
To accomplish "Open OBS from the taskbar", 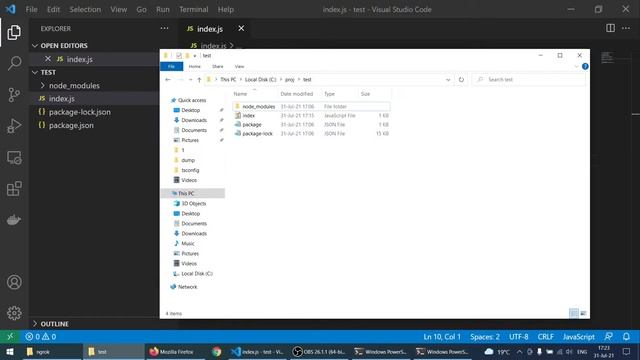I will click(319, 352).
